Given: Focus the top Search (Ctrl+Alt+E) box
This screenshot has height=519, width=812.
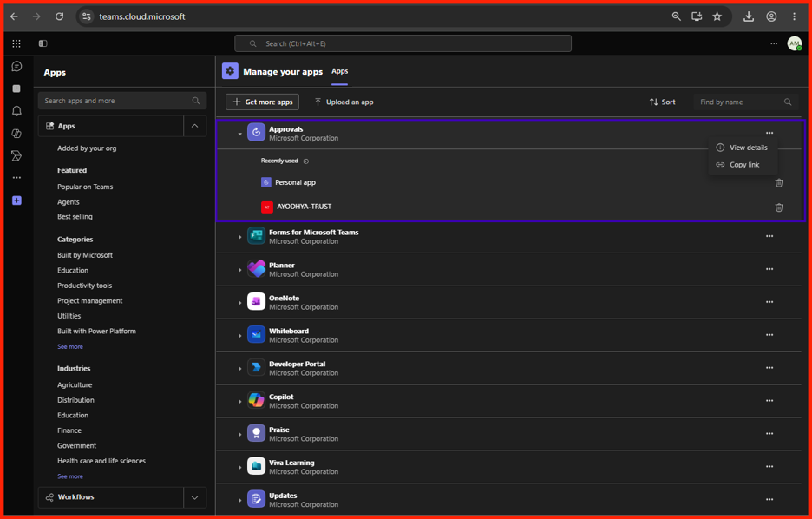Looking at the screenshot, I should pos(403,43).
